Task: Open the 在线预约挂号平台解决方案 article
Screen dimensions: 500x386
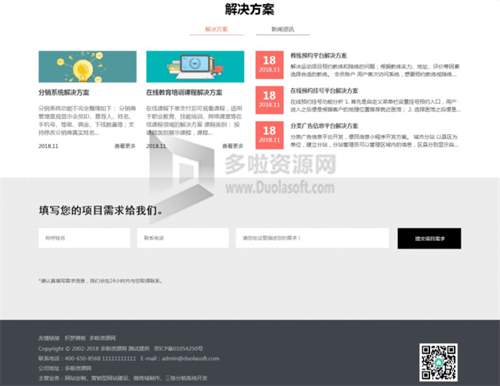Action: point(324,91)
